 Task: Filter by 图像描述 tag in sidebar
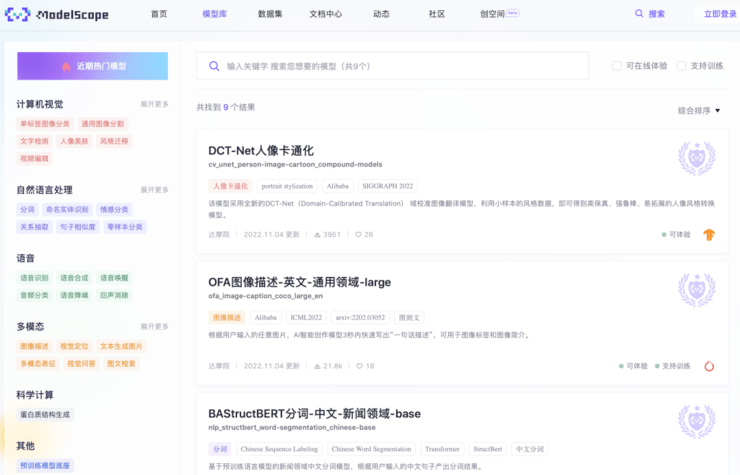tap(34, 347)
